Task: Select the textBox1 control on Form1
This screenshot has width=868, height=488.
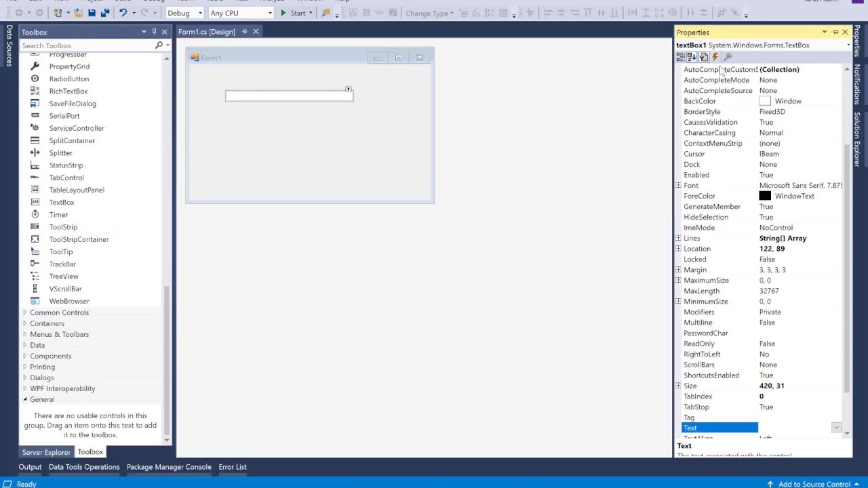Action: tap(289, 96)
